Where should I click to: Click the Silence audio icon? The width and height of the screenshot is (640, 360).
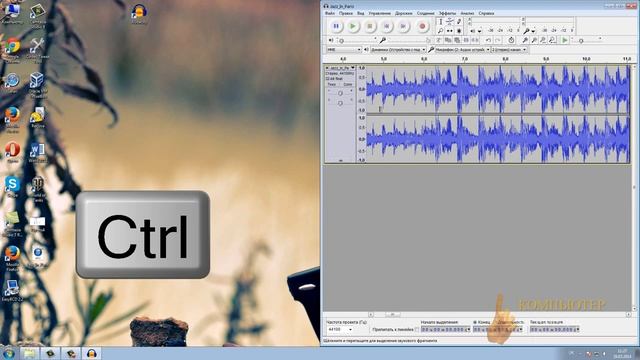(x=475, y=40)
